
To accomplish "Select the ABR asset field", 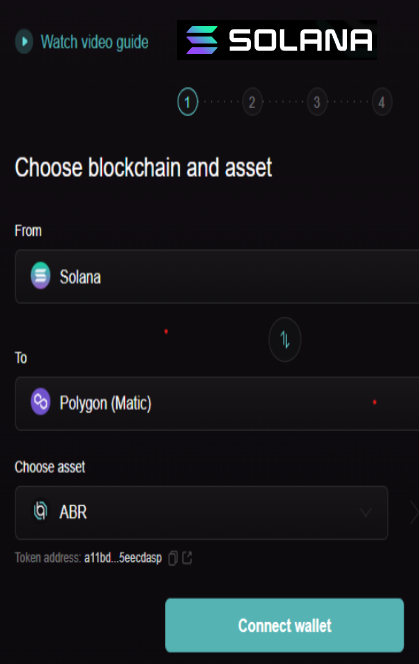I will tap(202, 512).
